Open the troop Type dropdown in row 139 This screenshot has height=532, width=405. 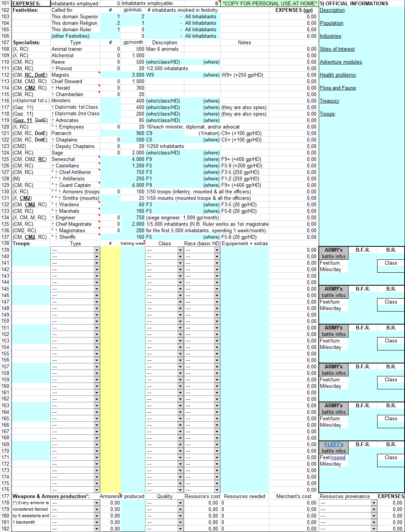[97, 250]
